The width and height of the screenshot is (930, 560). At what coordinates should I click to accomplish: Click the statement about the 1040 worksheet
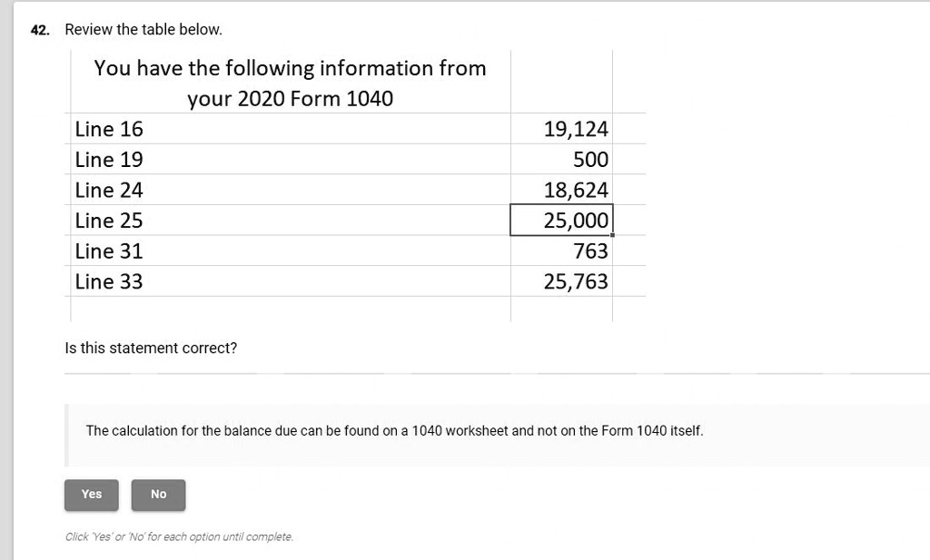tap(396, 430)
